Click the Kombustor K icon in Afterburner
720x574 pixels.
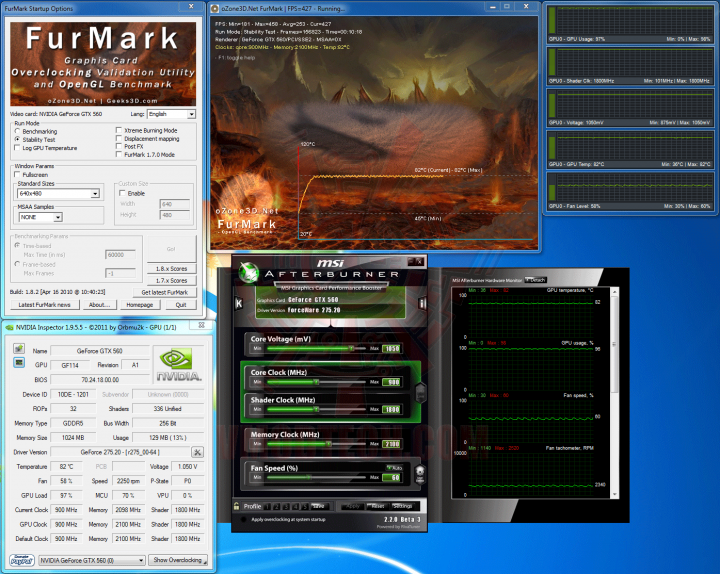point(239,304)
